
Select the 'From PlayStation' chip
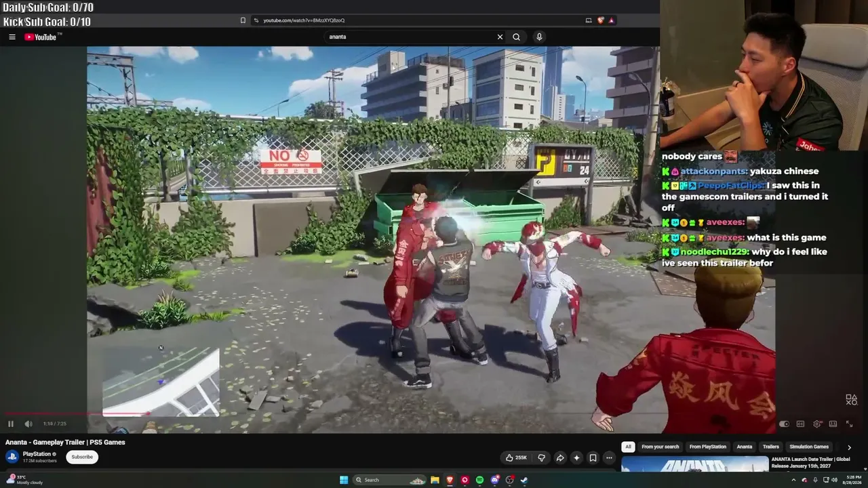708,447
